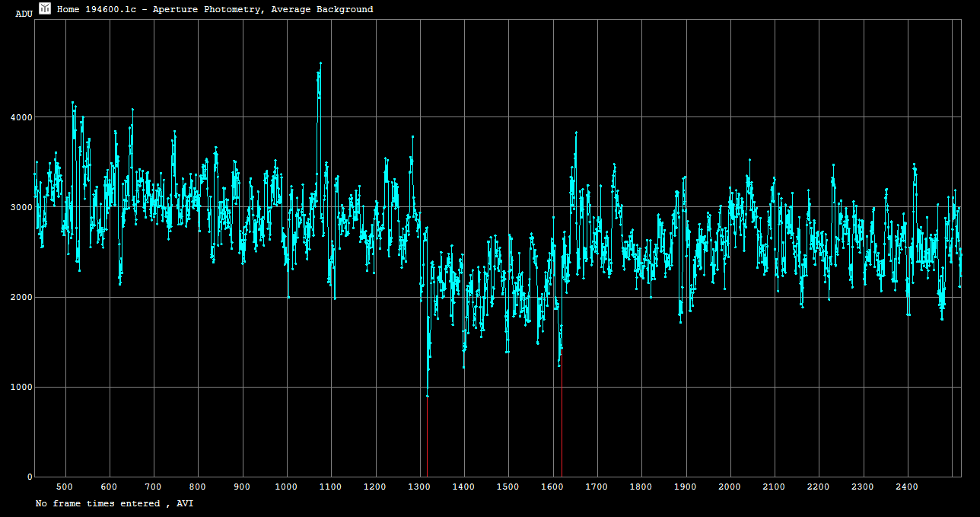Click the x-axis frame label '1300'

(x=419, y=487)
